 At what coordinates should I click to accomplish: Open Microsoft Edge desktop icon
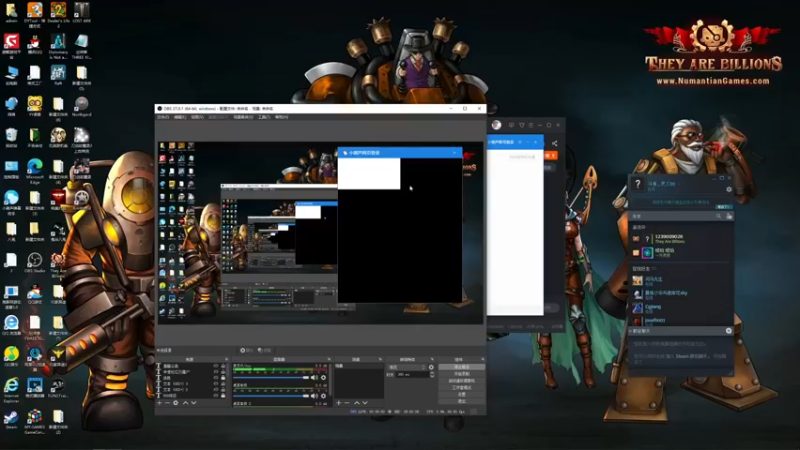coord(35,171)
